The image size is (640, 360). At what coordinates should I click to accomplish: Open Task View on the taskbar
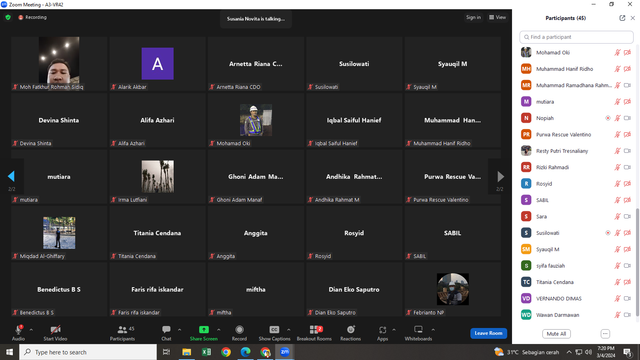coord(166,352)
